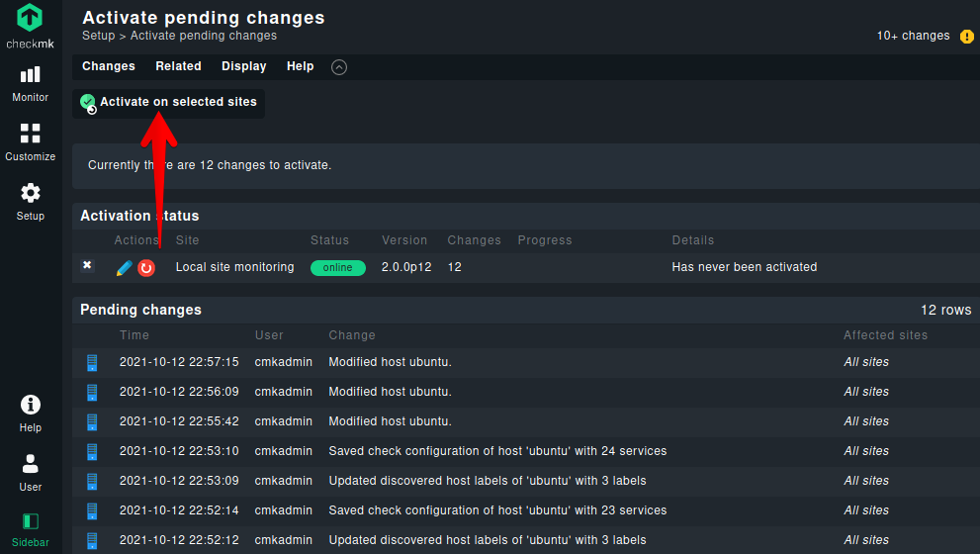Open the Customize menu
Image resolution: width=980 pixels, height=554 pixels.
point(30,142)
